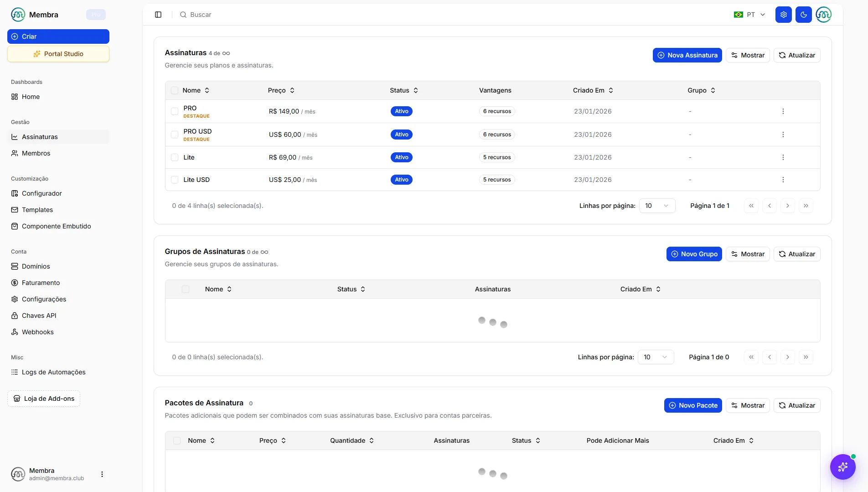
Task: Click the Membra logo in sidebar
Action: click(x=18, y=15)
